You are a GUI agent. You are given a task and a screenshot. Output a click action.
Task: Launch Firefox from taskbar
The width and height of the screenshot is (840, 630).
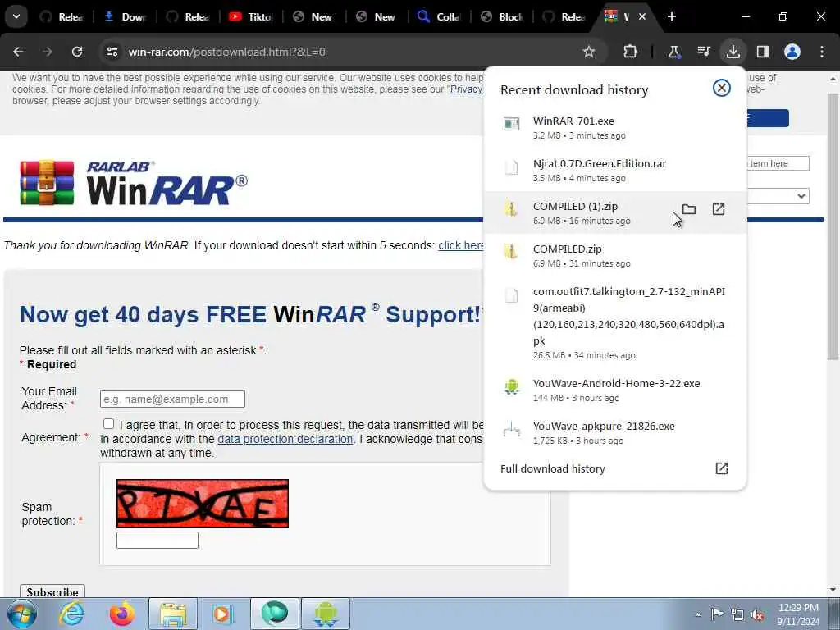122,614
